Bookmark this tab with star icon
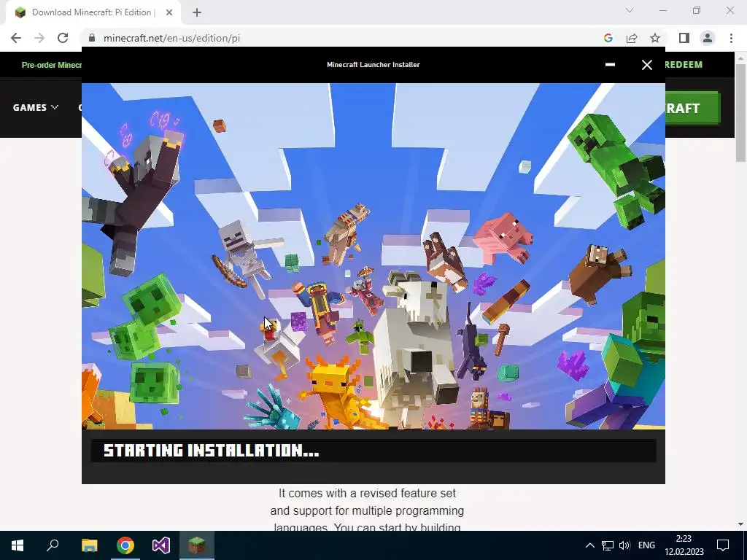747x560 pixels. pos(655,38)
